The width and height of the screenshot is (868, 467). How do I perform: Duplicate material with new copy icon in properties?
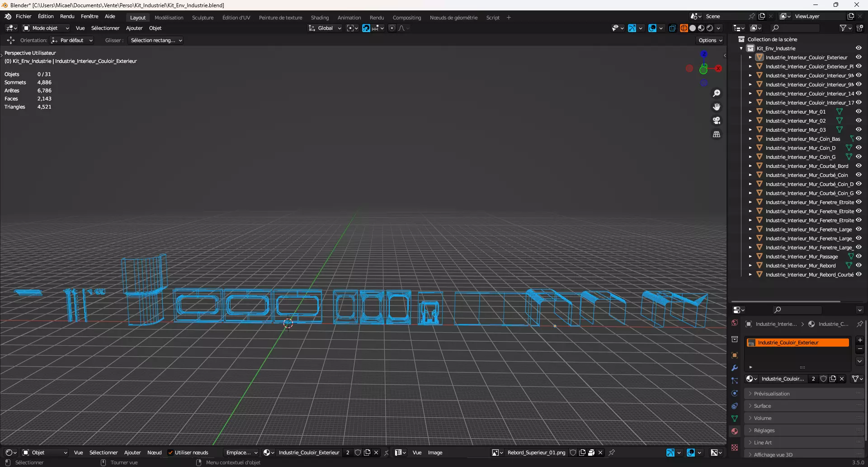[x=833, y=379]
